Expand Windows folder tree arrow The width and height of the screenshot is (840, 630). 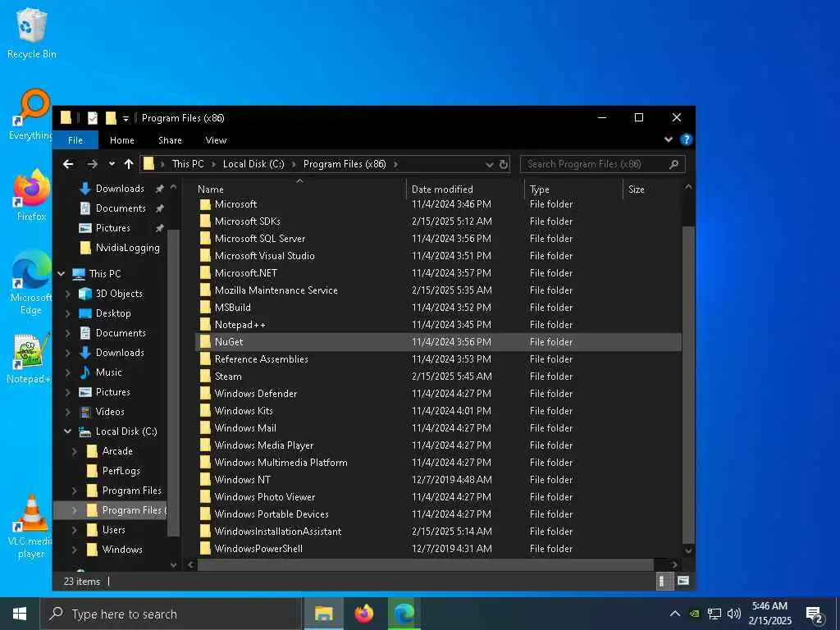click(x=75, y=550)
